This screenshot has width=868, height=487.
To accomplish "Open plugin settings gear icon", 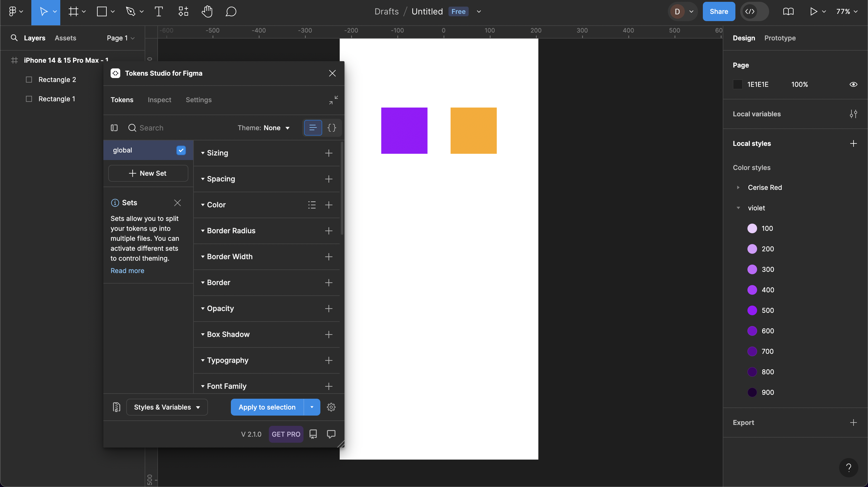I will (x=331, y=407).
